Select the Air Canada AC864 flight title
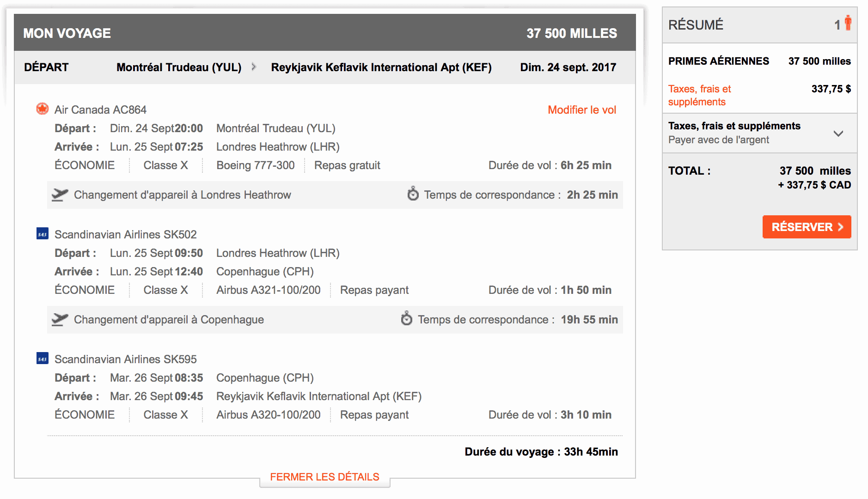 pyautogui.click(x=100, y=110)
